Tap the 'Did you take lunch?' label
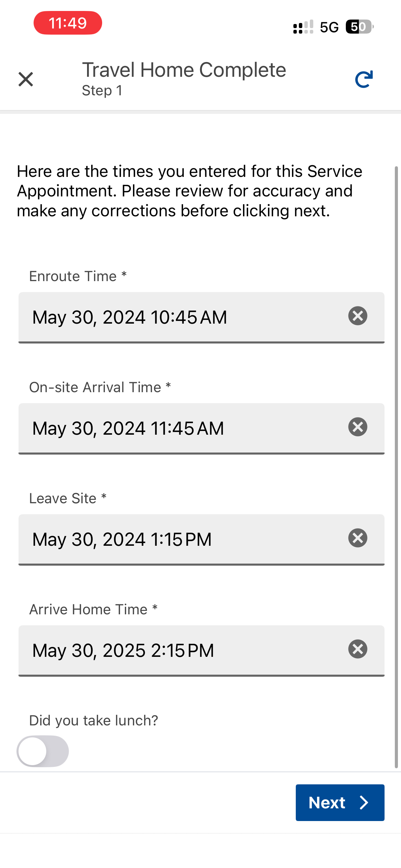401x868 pixels. coord(94,721)
